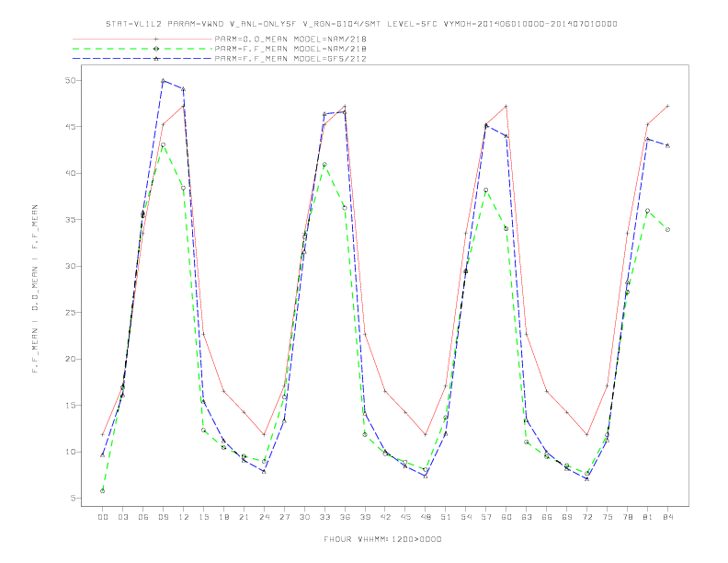
Task: Click x-axis tick label 24
Action: (x=264, y=517)
